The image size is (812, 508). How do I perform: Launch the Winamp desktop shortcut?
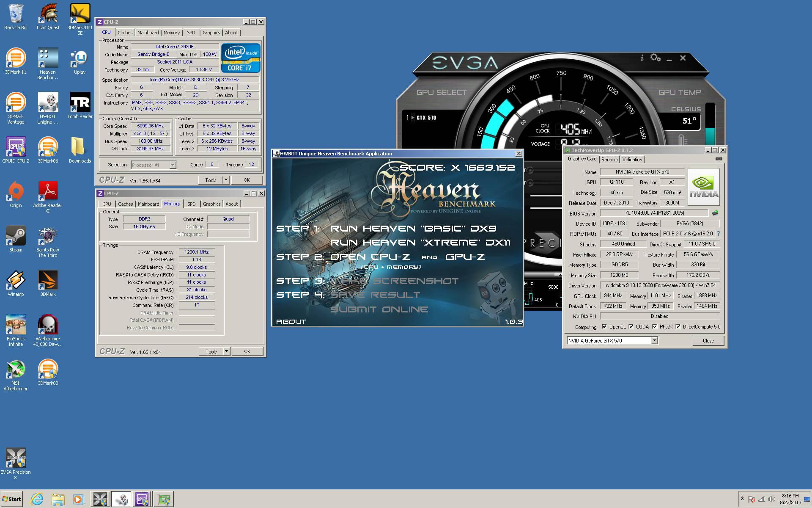[16, 284]
